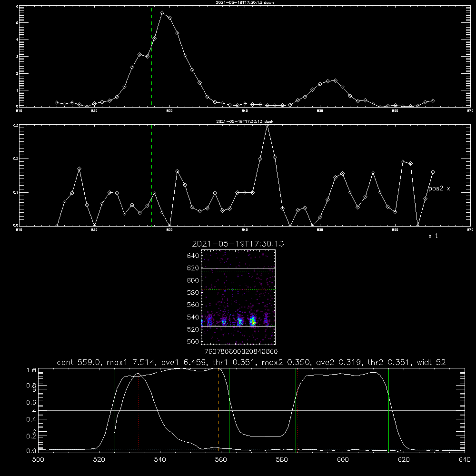Click the "580" label on spectrogram y-axis
Image resolution: width=476 pixels, height=476 pixels.
(193, 293)
